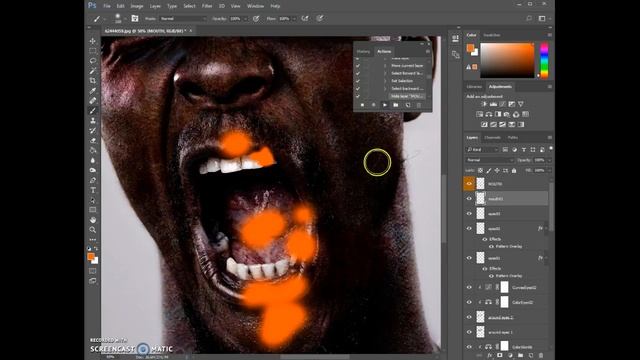Open the Flow dropdown arrow in options bar
This screenshot has width=640, height=360.
[294, 19]
